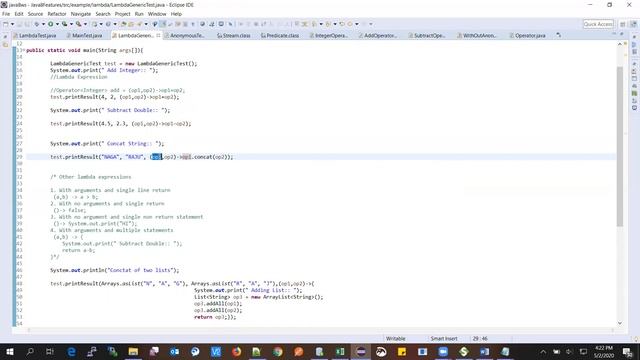This screenshot has height=360, width=640.
Task: Focus the Quick Access search field
Action: [x=598, y=24]
